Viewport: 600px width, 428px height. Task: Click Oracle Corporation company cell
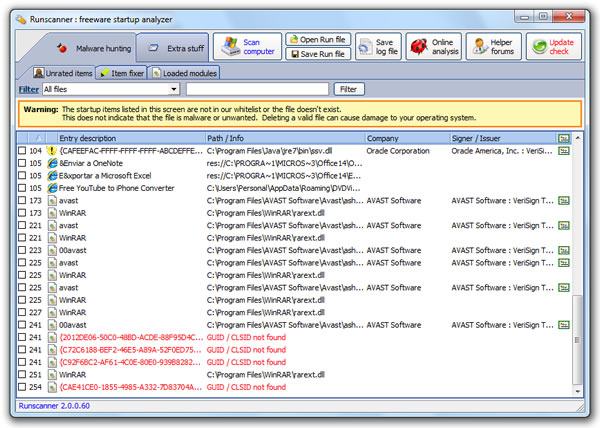point(398,151)
